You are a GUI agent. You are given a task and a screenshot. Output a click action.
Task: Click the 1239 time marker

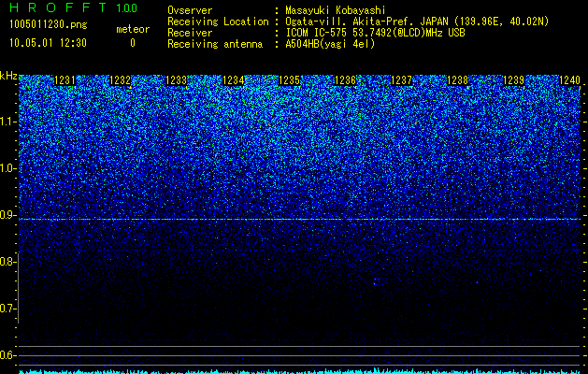513,80
